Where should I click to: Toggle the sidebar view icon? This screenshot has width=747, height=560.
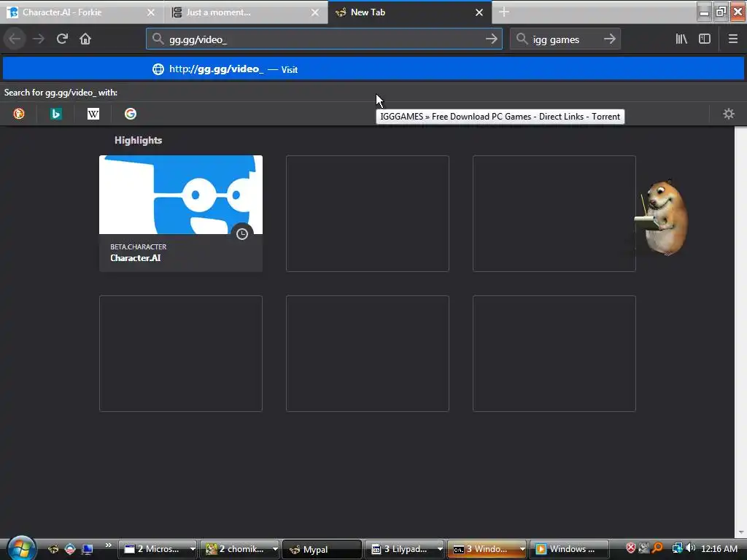(x=705, y=39)
